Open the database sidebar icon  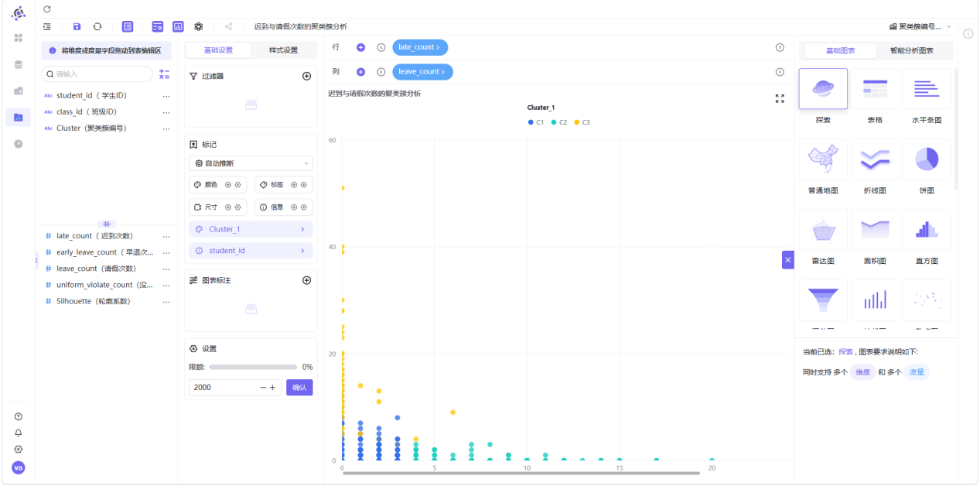click(x=19, y=64)
